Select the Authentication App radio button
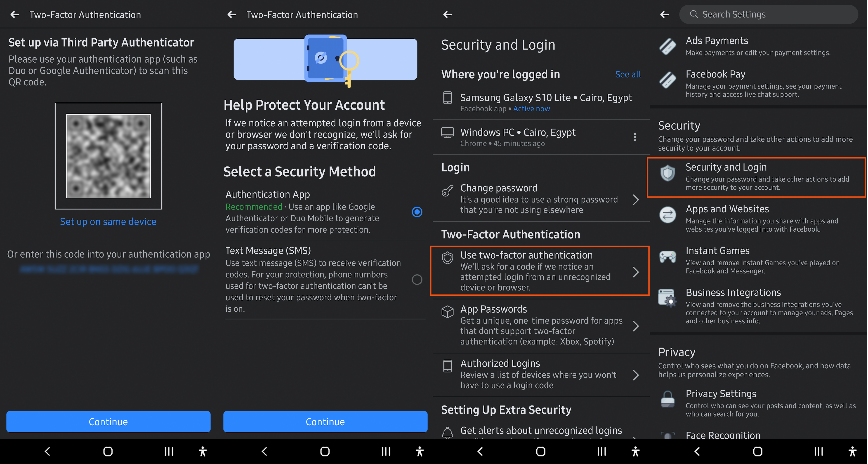Viewport: 868px width, 464px height. coord(417,212)
